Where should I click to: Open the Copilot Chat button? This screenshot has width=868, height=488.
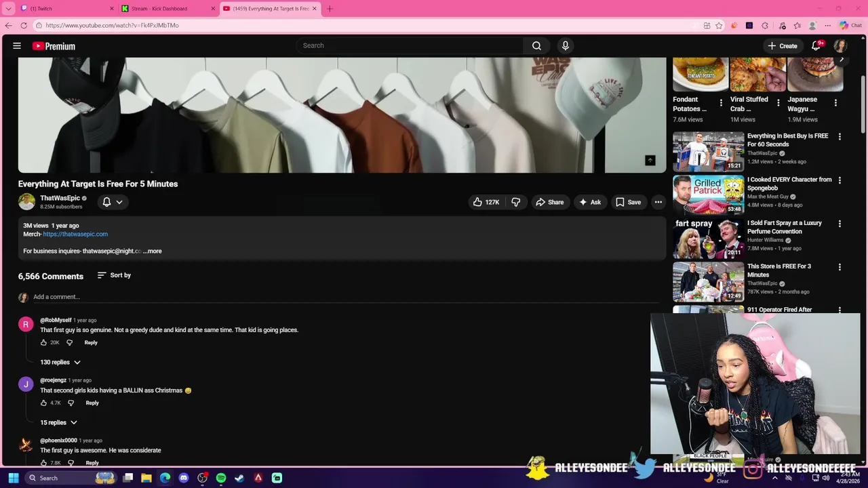(x=850, y=26)
